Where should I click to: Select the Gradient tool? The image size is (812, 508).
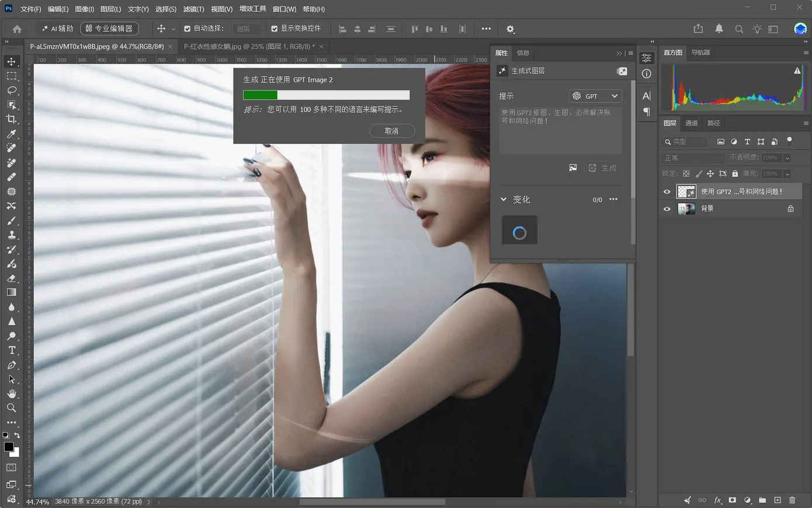(x=11, y=293)
